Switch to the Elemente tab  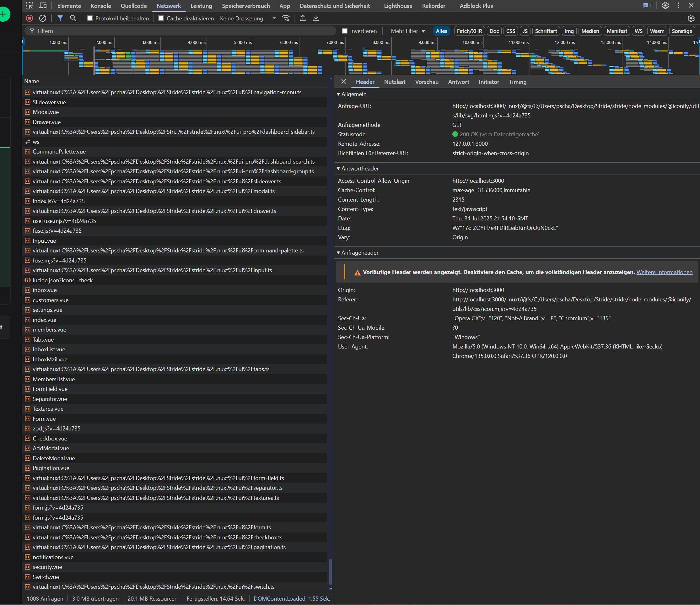point(69,6)
